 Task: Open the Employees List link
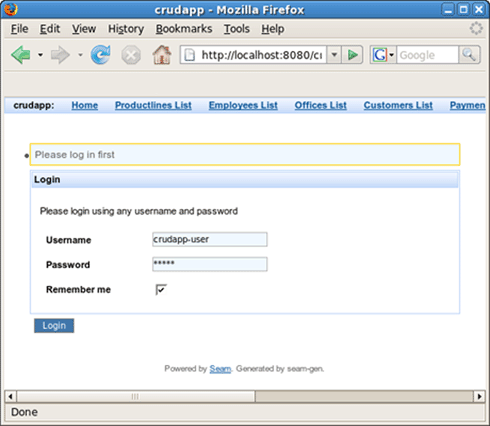coord(243,105)
